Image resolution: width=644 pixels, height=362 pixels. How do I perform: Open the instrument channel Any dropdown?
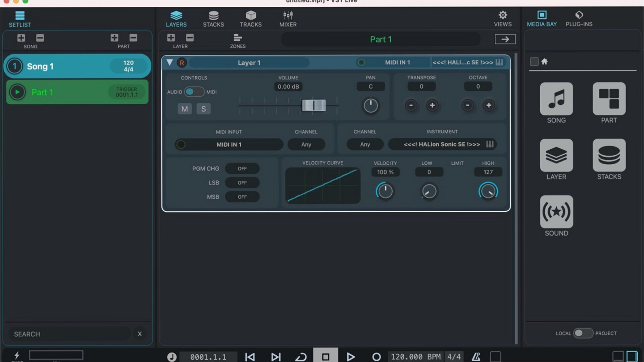pos(365,144)
